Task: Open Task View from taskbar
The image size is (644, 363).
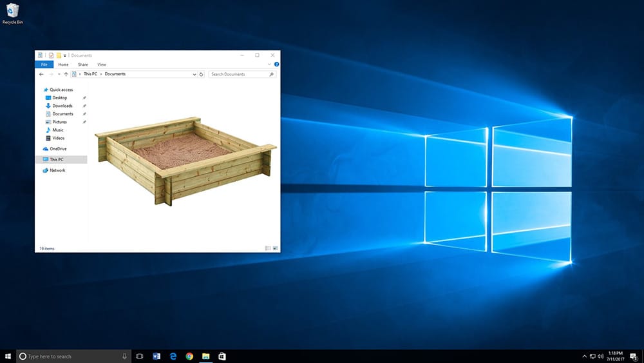Action: pyautogui.click(x=140, y=357)
